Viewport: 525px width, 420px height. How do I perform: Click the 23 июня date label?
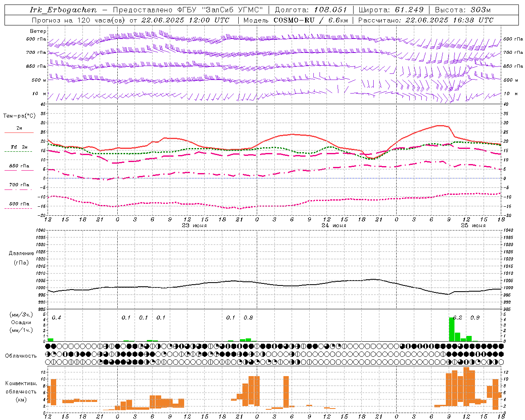(x=194, y=225)
